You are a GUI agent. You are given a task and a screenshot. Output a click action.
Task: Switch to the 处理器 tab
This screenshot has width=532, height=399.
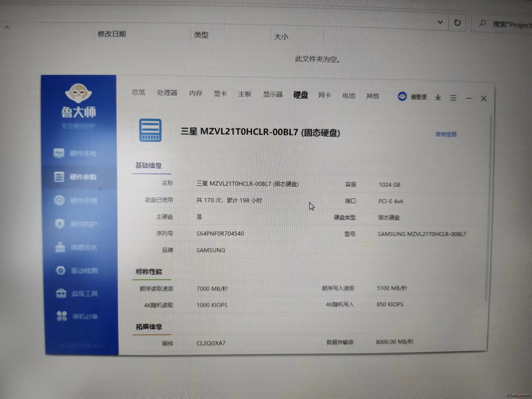coord(167,93)
